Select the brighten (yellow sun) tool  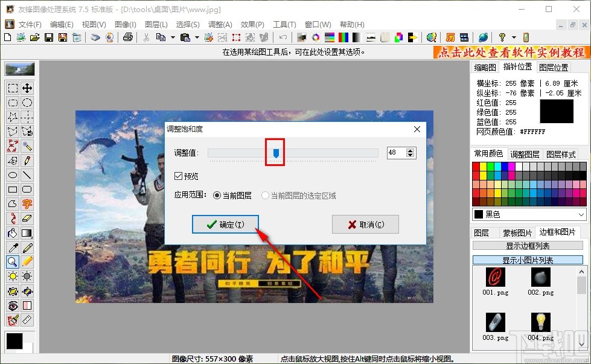(x=13, y=276)
